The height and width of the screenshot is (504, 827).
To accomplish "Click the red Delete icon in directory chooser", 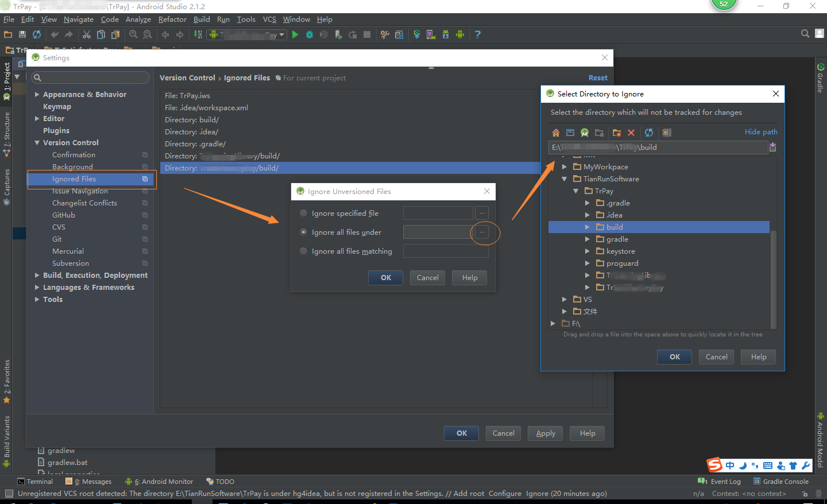I will pyautogui.click(x=631, y=133).
